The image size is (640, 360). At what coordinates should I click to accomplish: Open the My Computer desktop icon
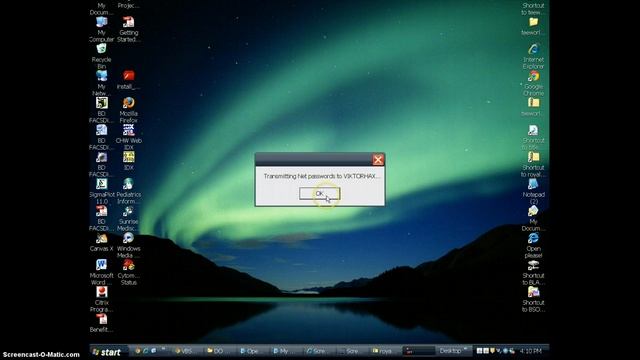[102, 29]
